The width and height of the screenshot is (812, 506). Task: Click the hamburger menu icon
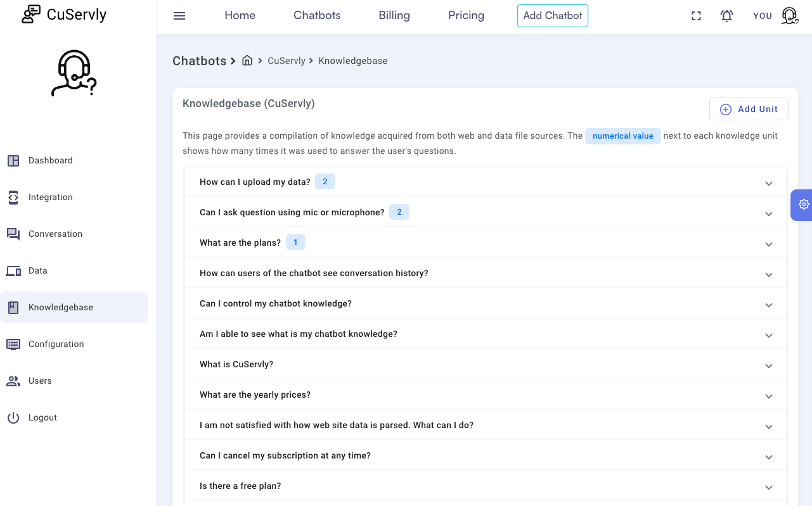pyautogui.click(x=179, y=16)
